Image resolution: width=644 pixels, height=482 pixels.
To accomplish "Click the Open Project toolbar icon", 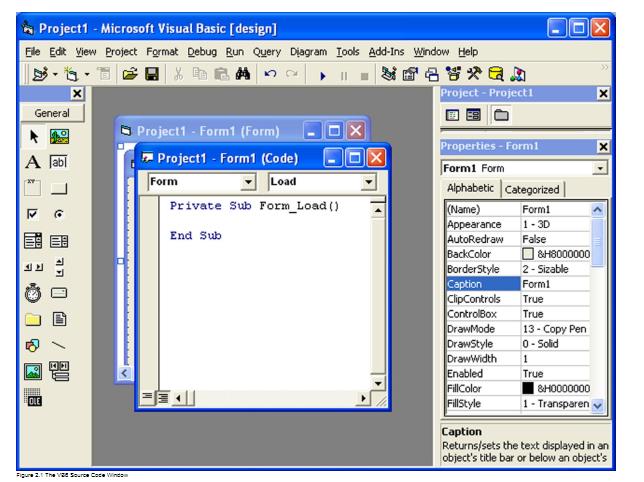I will (130, 74).
